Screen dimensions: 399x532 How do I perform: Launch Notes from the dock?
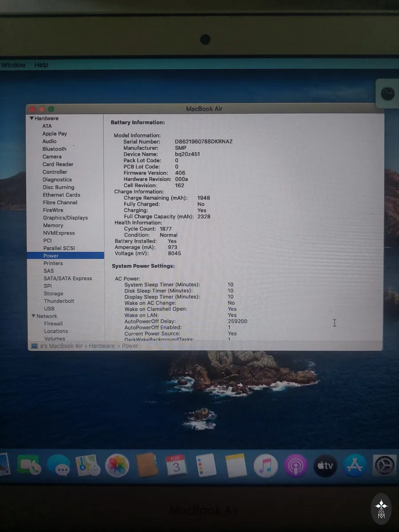pyautogui.click(x=236, y=465)
